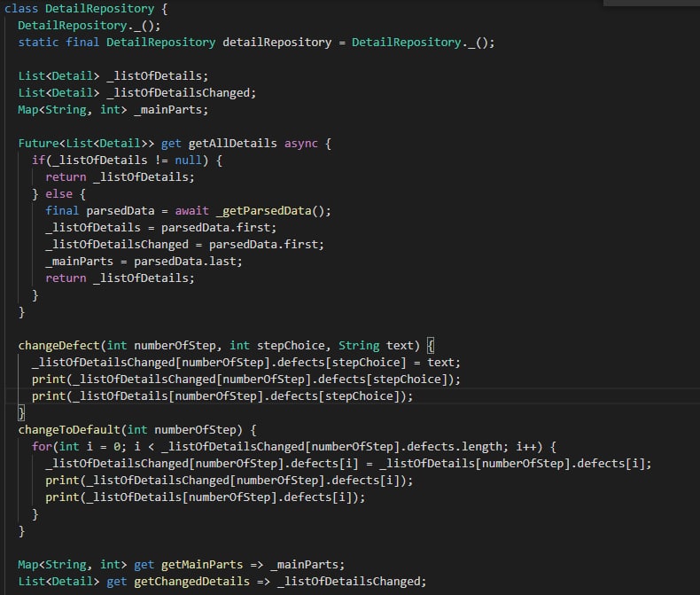Click the _getParsedData() call
Image resolution: width=700 pixels, height=595 pixels.
pos(269,211)
